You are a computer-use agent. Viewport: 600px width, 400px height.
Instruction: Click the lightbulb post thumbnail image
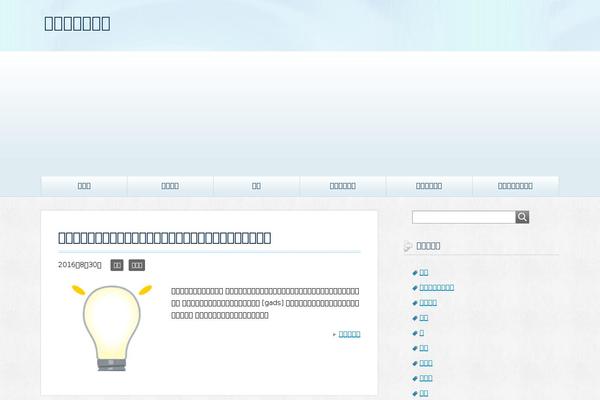pos(112,328)
